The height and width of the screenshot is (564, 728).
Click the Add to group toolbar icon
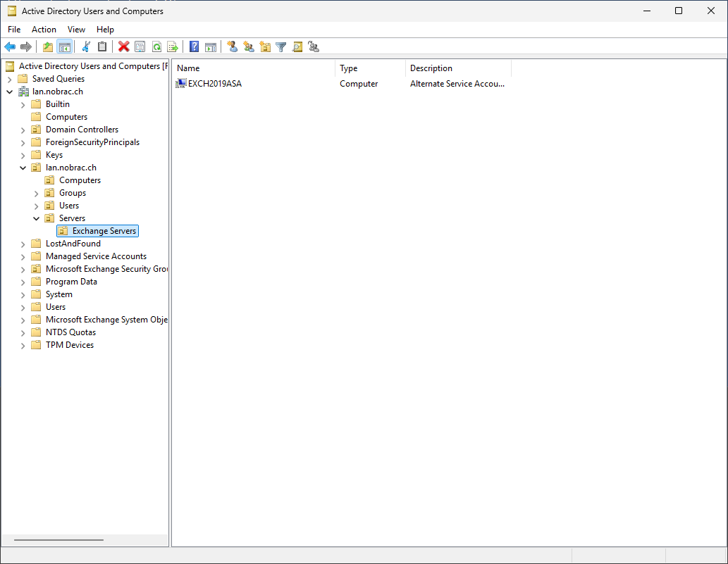[x=314, y=47]
